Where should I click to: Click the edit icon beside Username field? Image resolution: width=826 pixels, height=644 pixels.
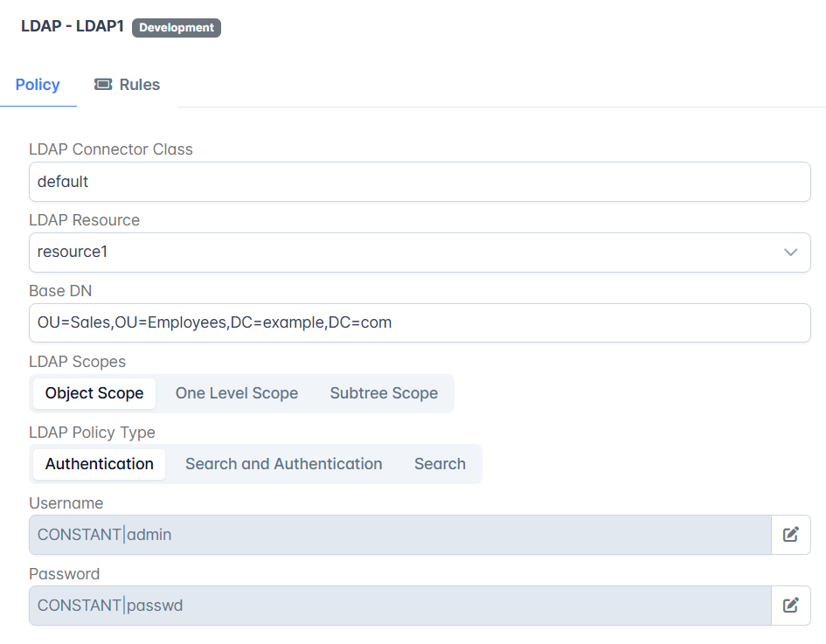click(791, 535)
